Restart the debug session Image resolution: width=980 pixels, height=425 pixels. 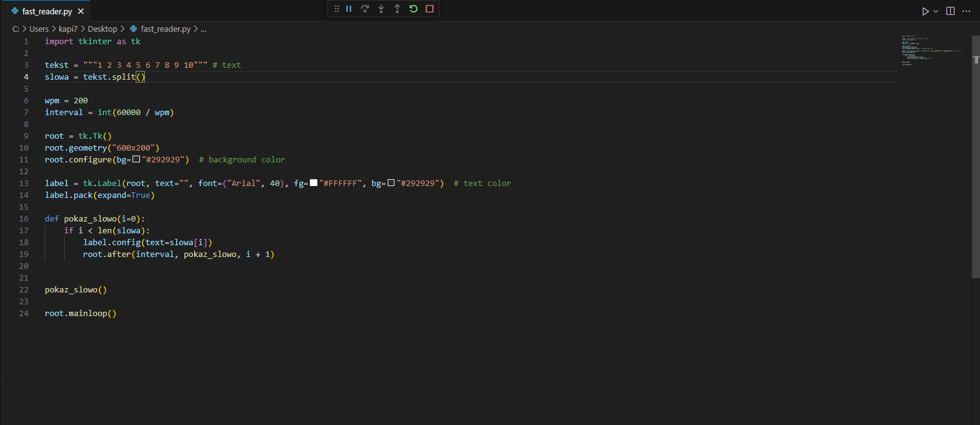pyautogui.click(x=414, y=9)
